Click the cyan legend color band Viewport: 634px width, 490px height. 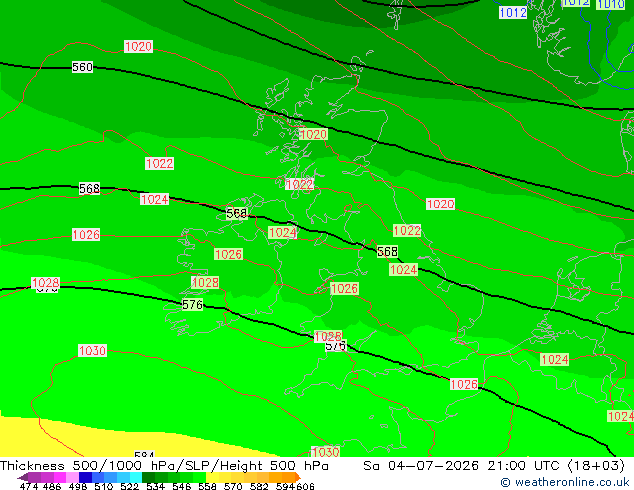click(x=136, y=477)
